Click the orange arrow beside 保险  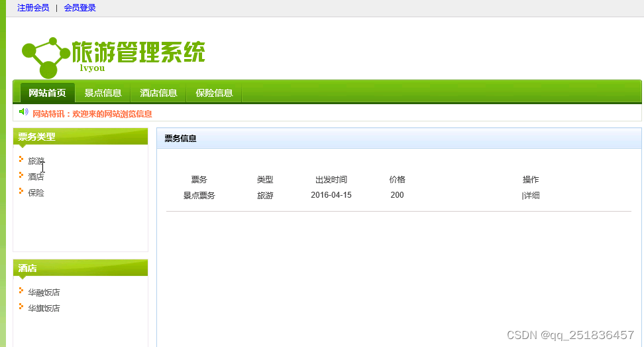click(21, 191)
